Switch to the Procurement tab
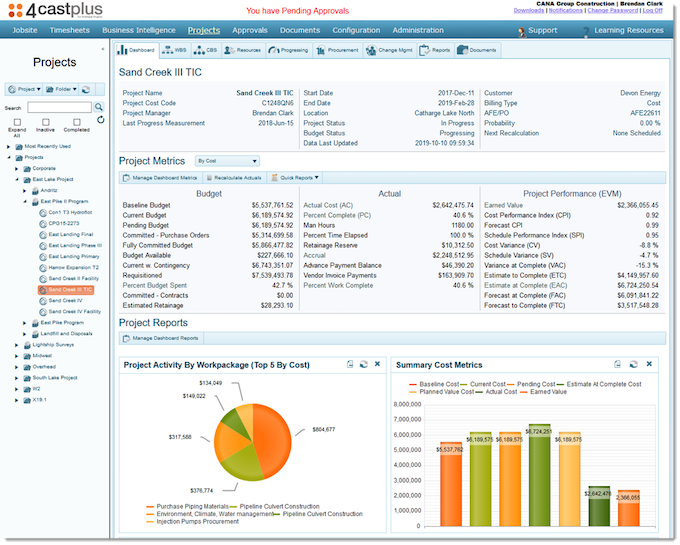 (338, 50)
